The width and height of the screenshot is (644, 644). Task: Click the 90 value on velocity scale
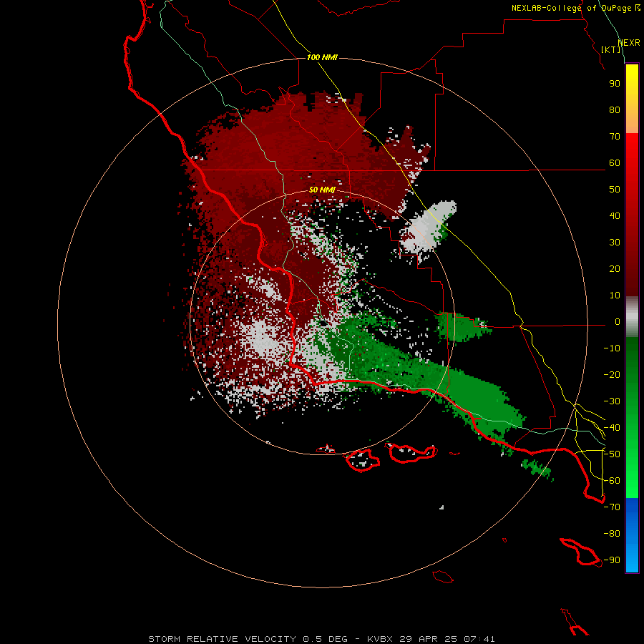tap(615, 84)
